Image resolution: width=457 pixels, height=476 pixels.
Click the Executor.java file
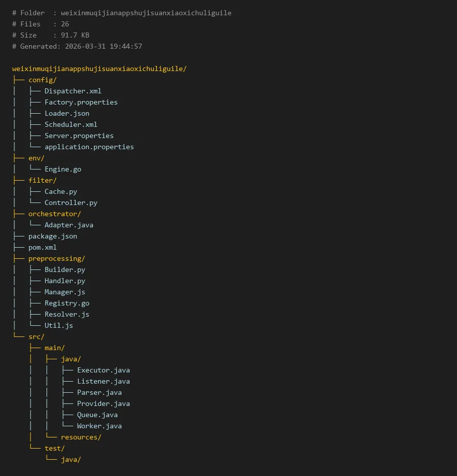[x=103, y=370]
